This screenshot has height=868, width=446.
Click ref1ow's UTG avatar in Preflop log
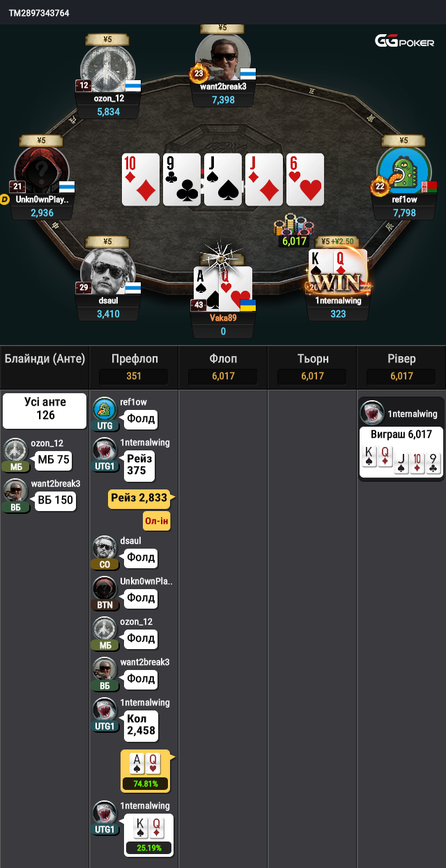pyautogui.click(x=105, y=410)
